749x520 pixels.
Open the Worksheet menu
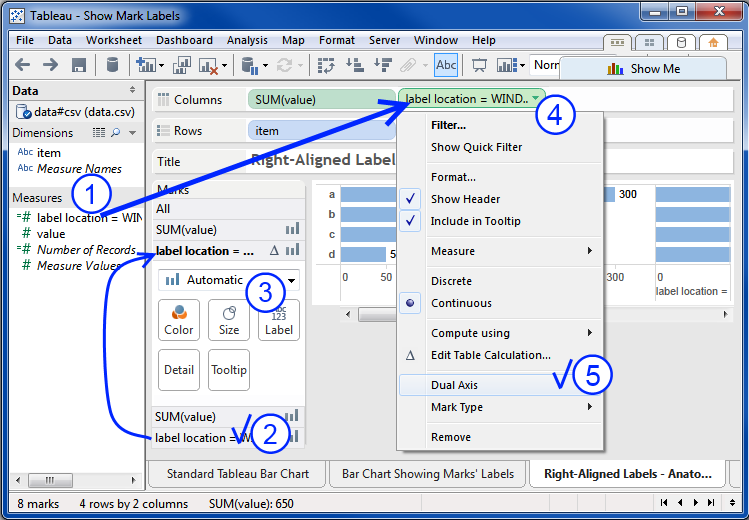(x=114, y=40)
